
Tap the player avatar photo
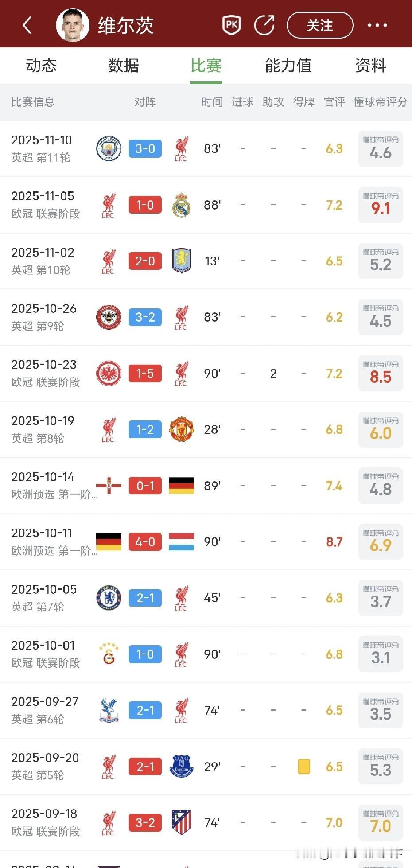click(x=73, y=25)
